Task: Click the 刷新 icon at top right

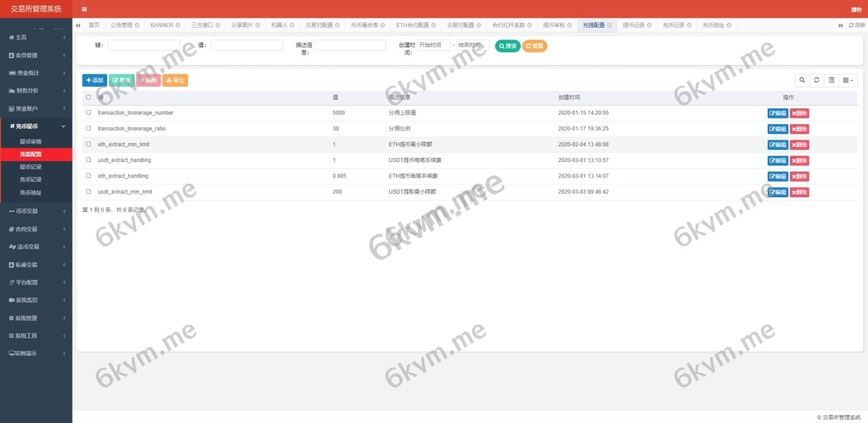Action: tap(856, 25)
